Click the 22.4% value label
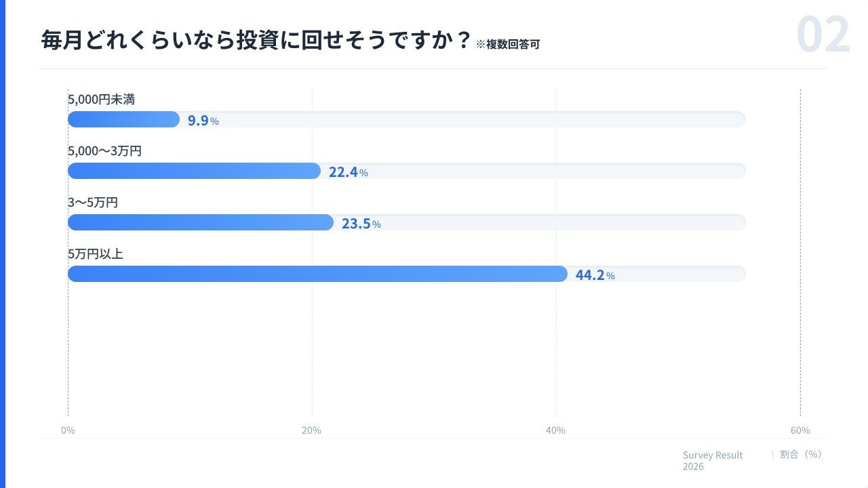The image size is (868, 488). click(348, 172)
